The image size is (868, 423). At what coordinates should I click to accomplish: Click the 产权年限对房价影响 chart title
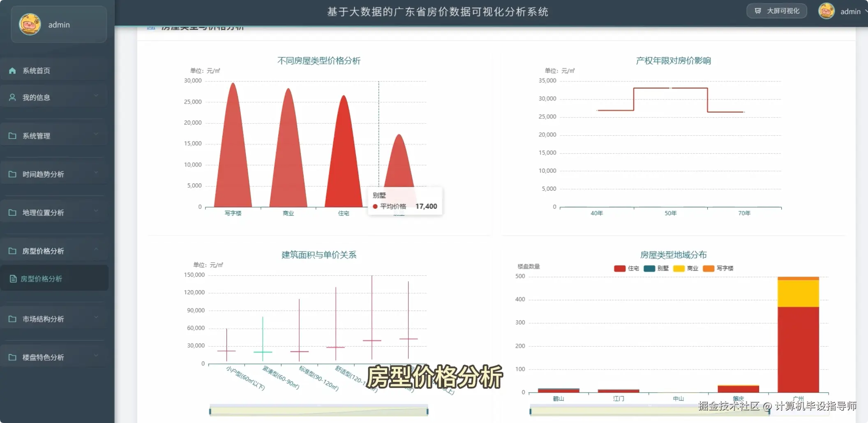pyautogui.click(x=673, y=61)
